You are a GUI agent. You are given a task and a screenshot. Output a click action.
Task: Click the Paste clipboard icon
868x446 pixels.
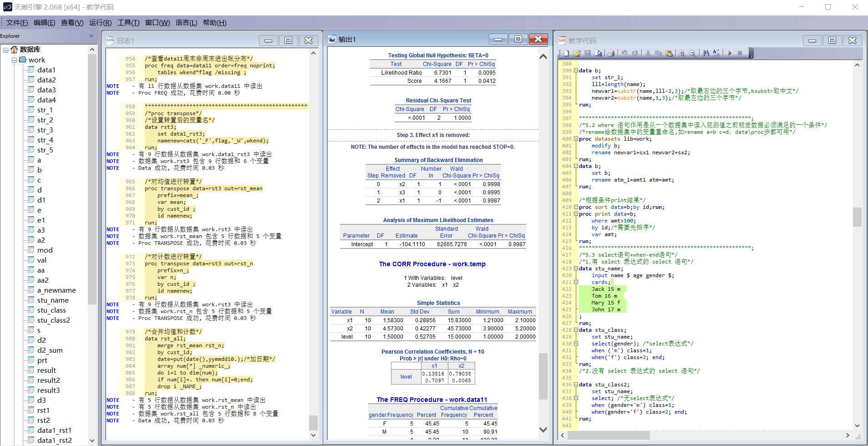[x=669, y=53]
